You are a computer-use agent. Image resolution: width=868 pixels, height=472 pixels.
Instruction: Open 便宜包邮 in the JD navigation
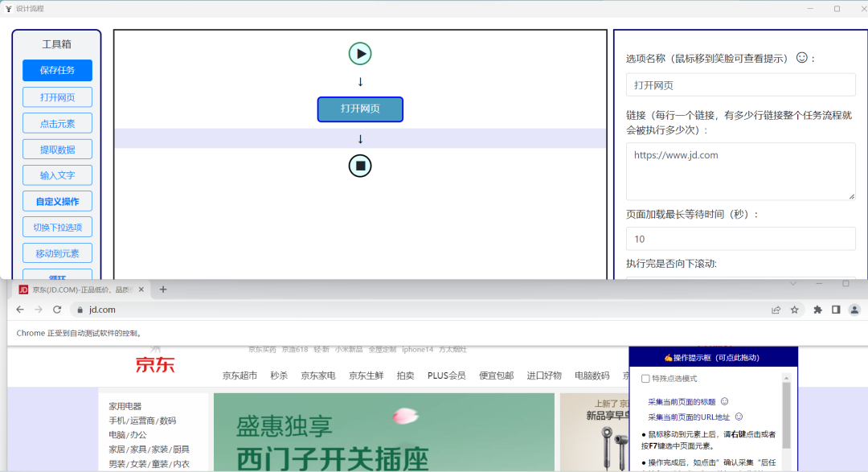(x=496, y=376)
